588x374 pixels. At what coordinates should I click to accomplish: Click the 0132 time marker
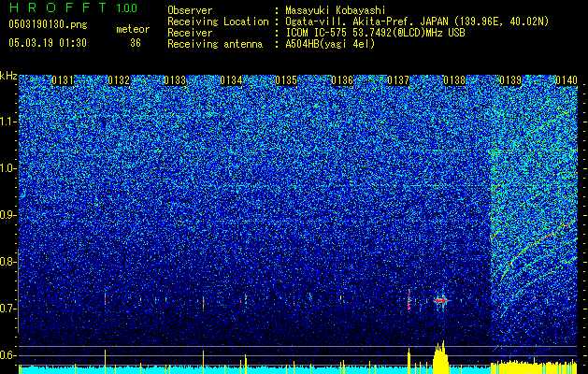point(119,80)
